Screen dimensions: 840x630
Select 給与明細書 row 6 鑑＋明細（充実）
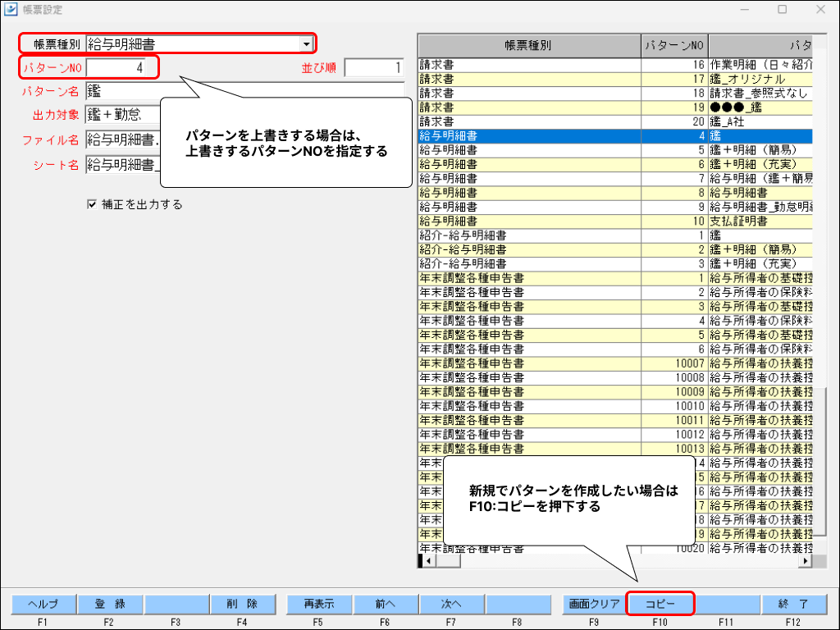[615, 164]
